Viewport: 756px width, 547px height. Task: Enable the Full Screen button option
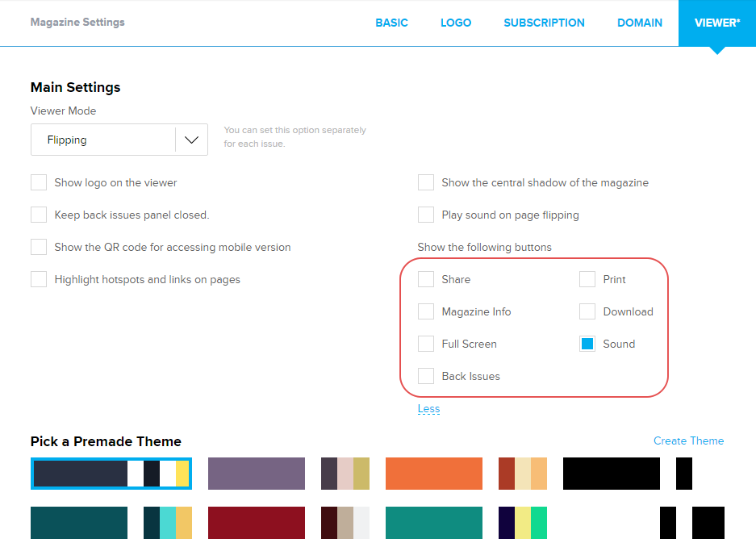(x=426, y=344)
